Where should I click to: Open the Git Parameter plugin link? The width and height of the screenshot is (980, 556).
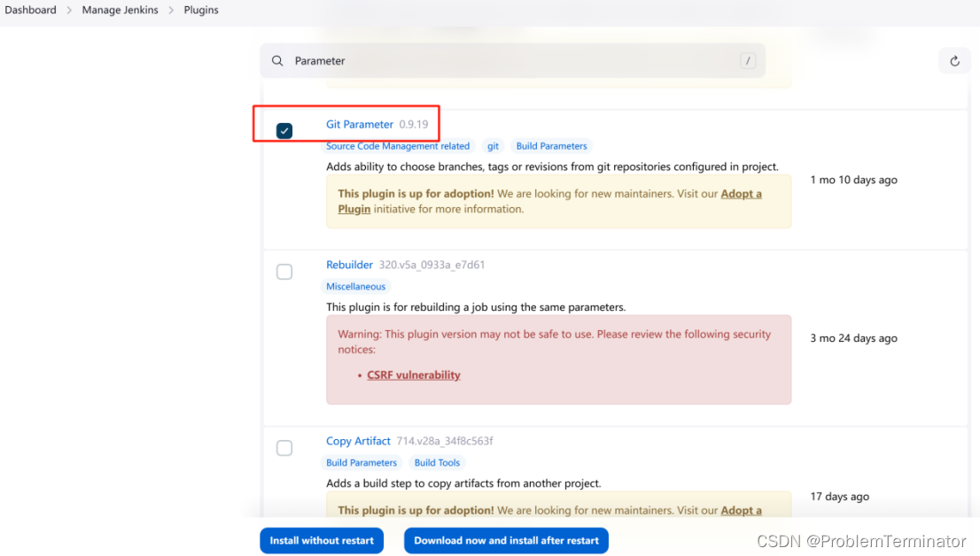pyautogui.click(x=360, y=124)
